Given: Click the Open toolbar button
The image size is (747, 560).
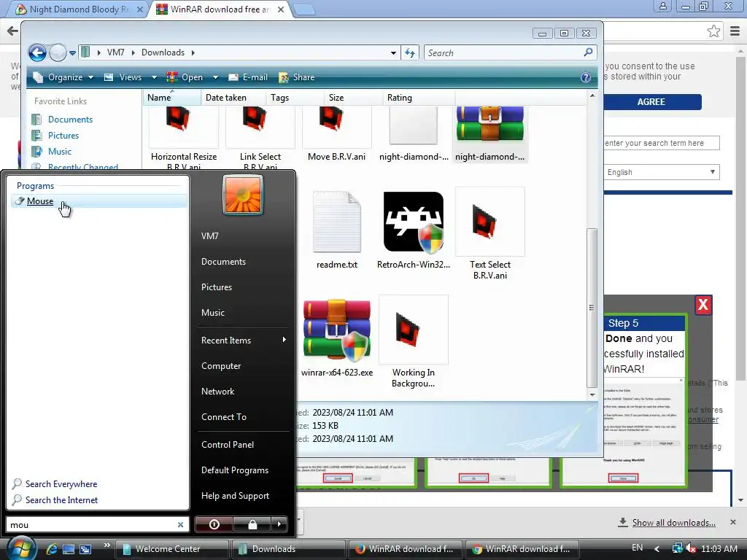Looking at the screenshot, I should coord(185,77).
